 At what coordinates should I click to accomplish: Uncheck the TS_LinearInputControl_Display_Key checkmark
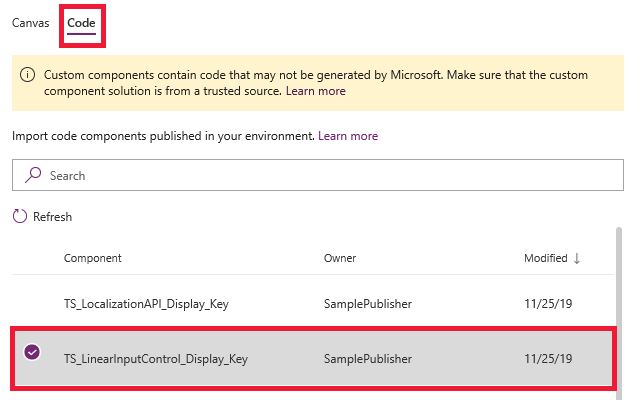pyautogui.click(x=32, y=352)
